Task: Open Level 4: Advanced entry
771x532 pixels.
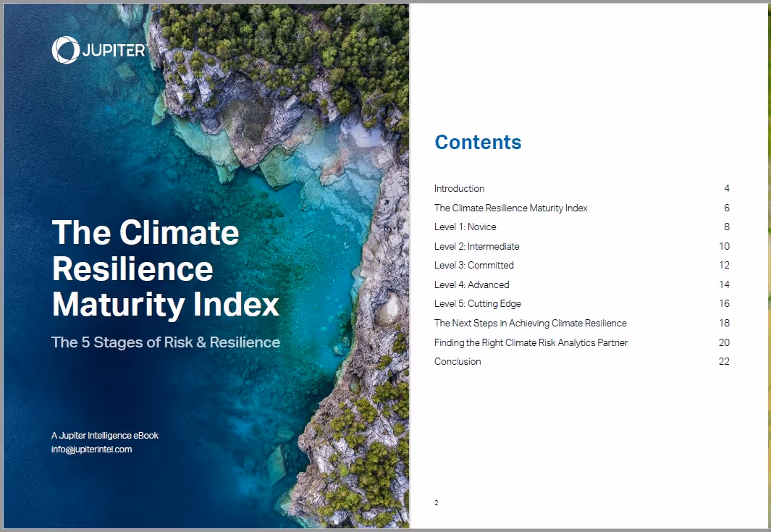Action: point(471,284)
